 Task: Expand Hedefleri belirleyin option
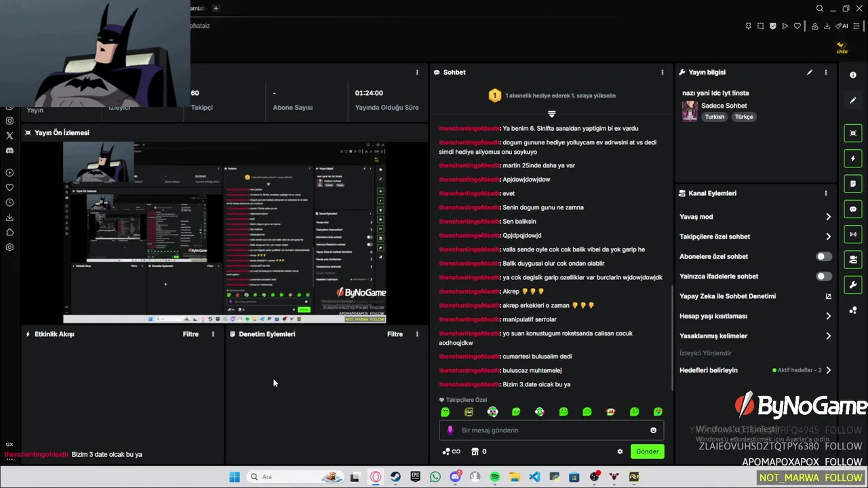828,370
